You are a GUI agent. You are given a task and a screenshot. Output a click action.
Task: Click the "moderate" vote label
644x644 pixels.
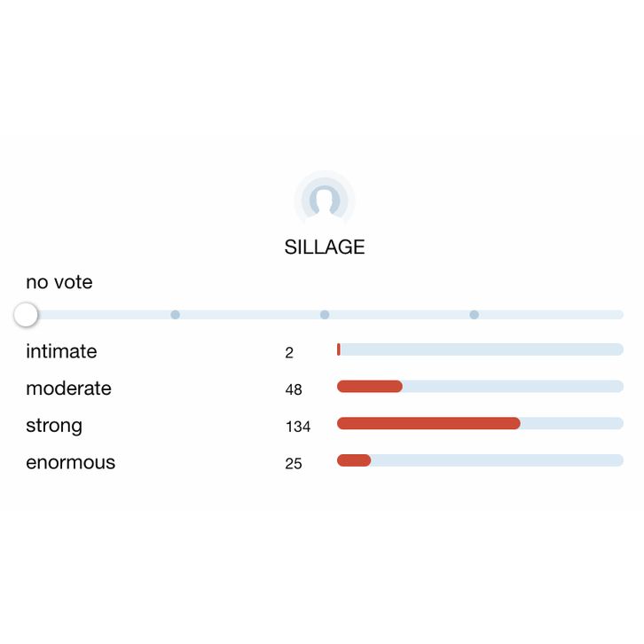coord(68,389)
